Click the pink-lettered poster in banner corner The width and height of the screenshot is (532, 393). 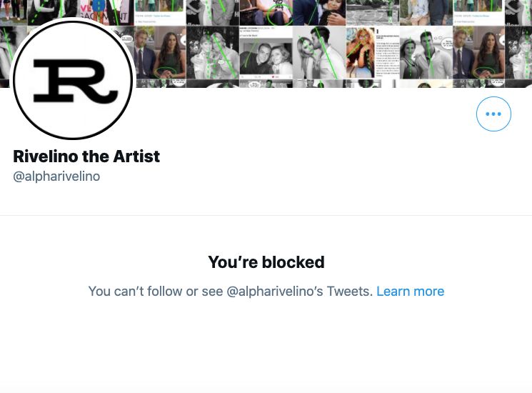(107, 13)
